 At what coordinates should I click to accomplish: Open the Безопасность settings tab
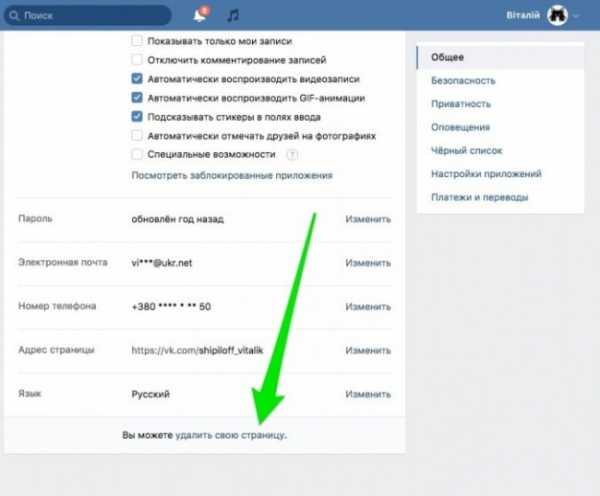500,80
